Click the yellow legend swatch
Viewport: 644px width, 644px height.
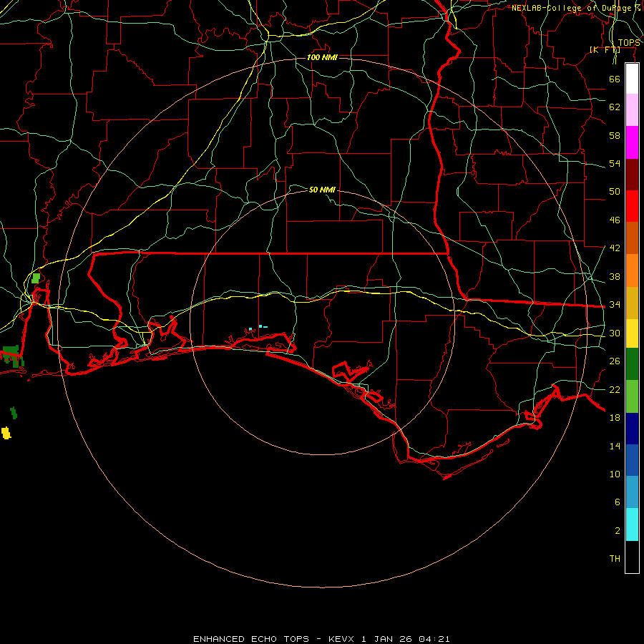(x=632, y=333)
